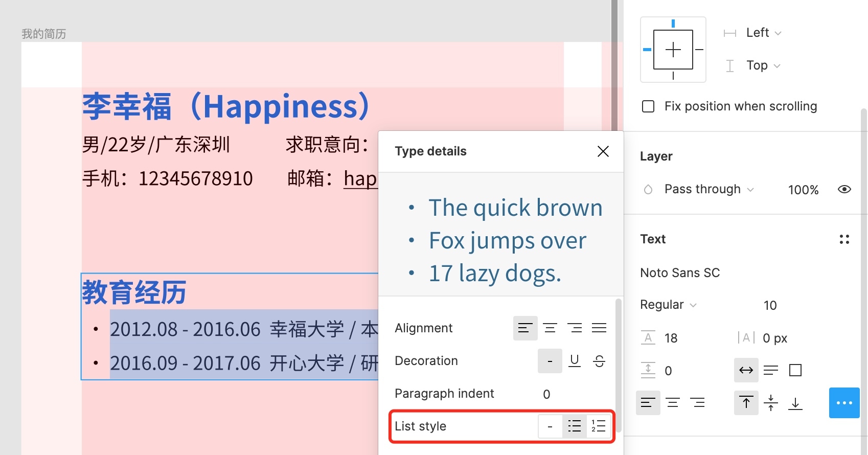Viewport: 868px width, 455px height.
Task: Align text left in Text panel
Action: [x=648, y=403]
